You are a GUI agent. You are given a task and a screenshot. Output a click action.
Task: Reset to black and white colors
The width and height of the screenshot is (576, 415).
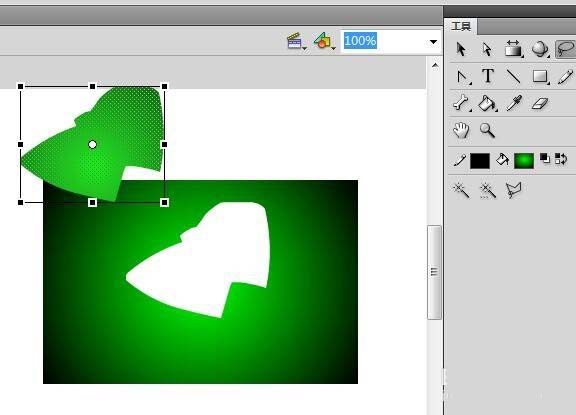click(x=544, y=158)
